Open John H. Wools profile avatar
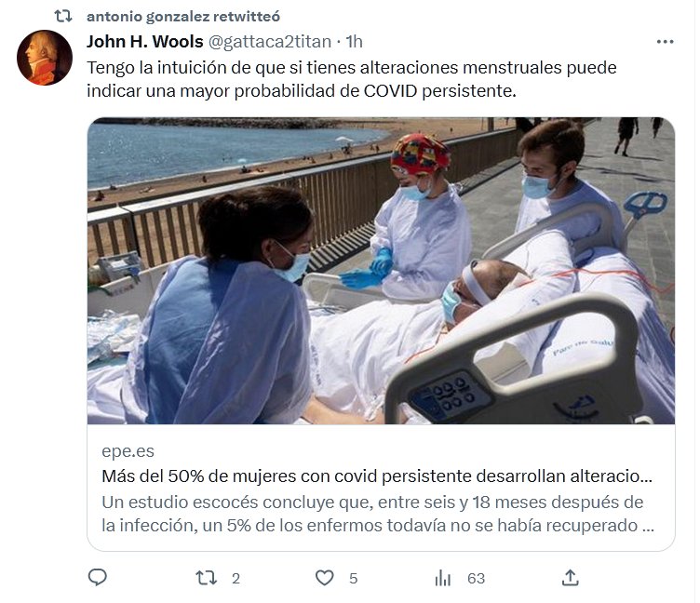The image size is (700, 603). [x=45, y=58]
